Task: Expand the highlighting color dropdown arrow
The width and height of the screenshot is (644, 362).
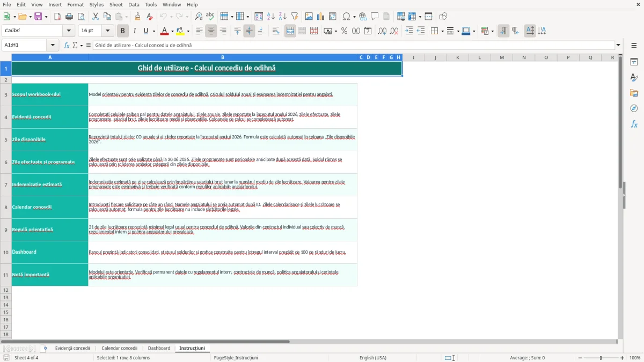Action: click(x=188, y=31)
